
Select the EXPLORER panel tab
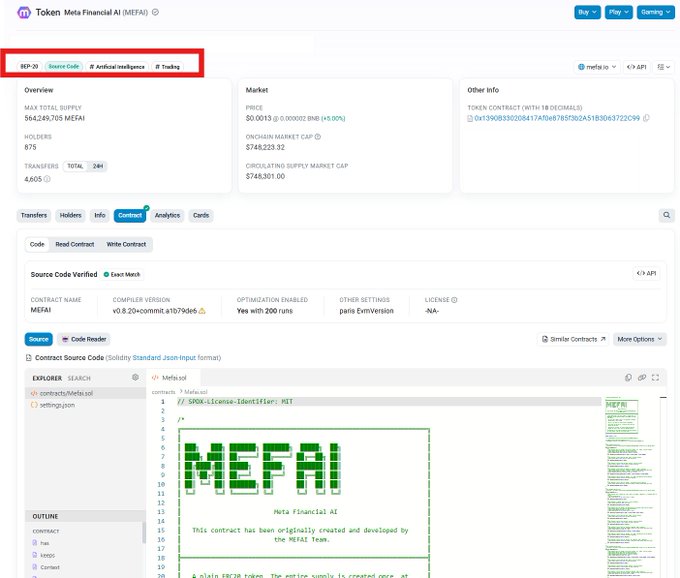[47, 379]
